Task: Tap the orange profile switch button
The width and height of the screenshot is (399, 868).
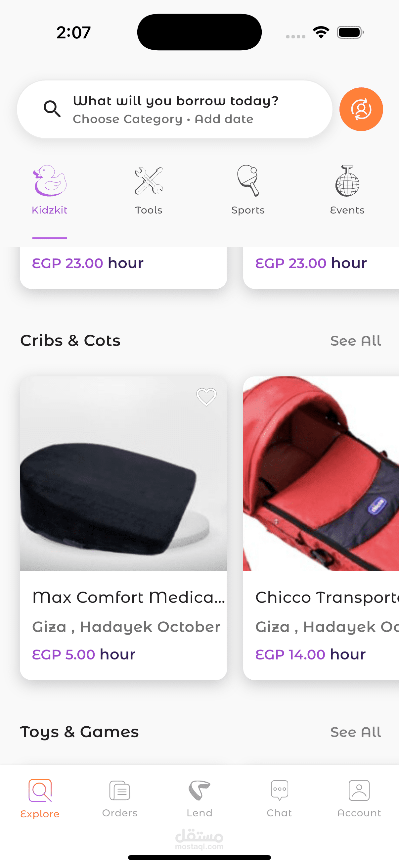Action: coord(361,109)
